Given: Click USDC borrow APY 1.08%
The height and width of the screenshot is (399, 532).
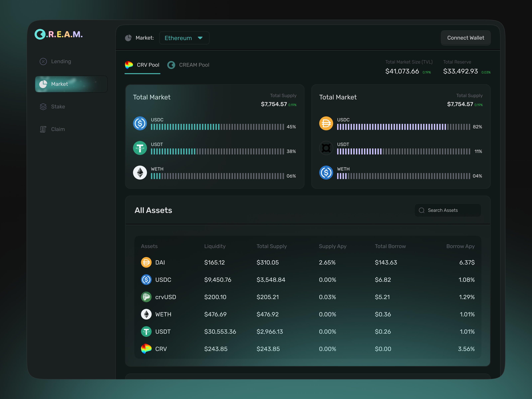Looking at the screenshot, I should click(x=467, y=280).
